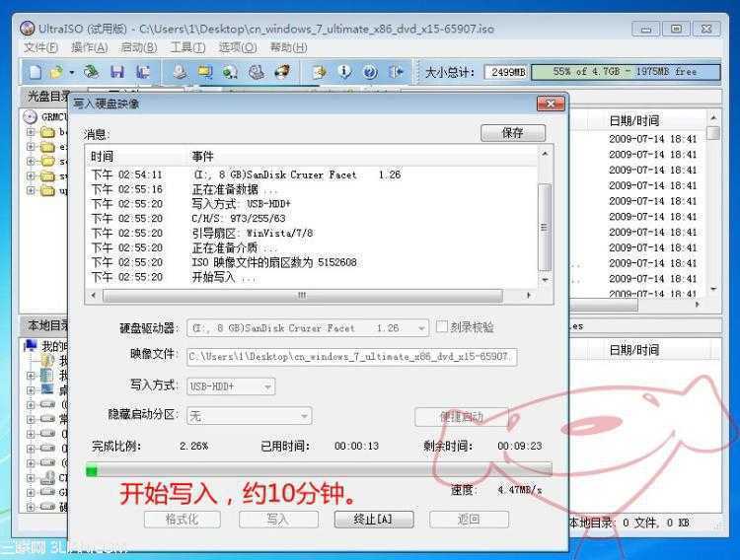Expand the 'u' folder in disc tree
Screen dimensions: 740x560
32,190
